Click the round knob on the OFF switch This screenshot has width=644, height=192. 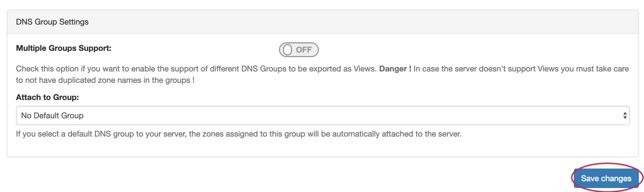point(287,50)
